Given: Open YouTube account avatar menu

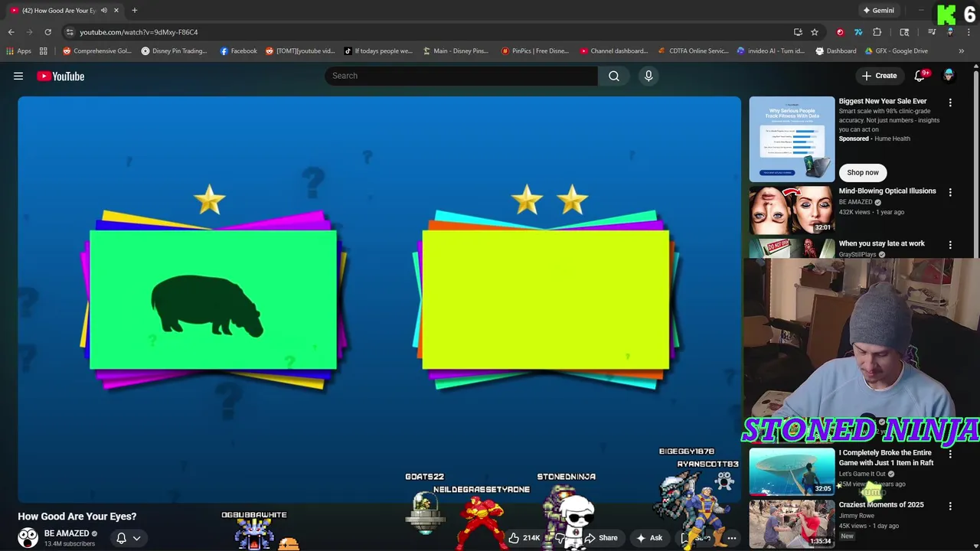Looking at the screenshot, I should (949, 76).
